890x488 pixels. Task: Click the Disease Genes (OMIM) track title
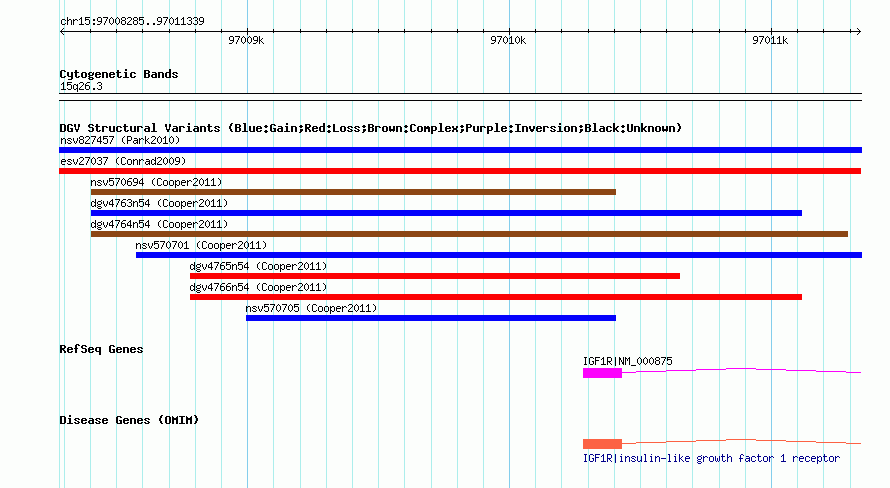(x=129, y=420)
